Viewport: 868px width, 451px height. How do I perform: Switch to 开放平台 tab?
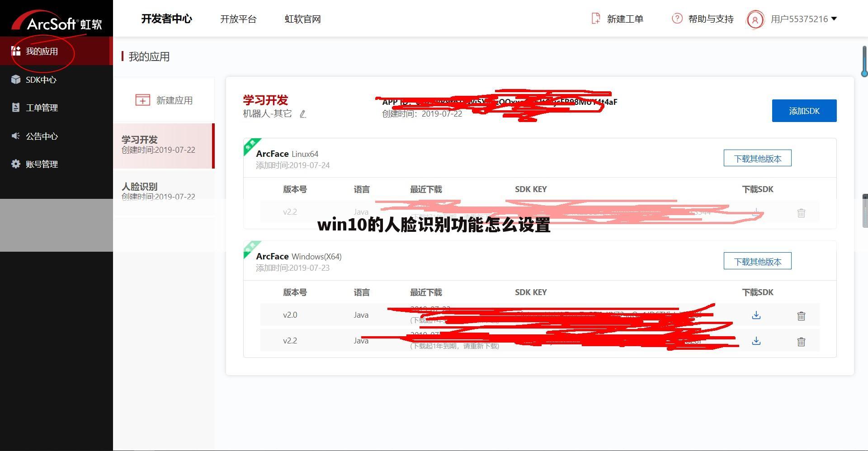click(238, 19)
